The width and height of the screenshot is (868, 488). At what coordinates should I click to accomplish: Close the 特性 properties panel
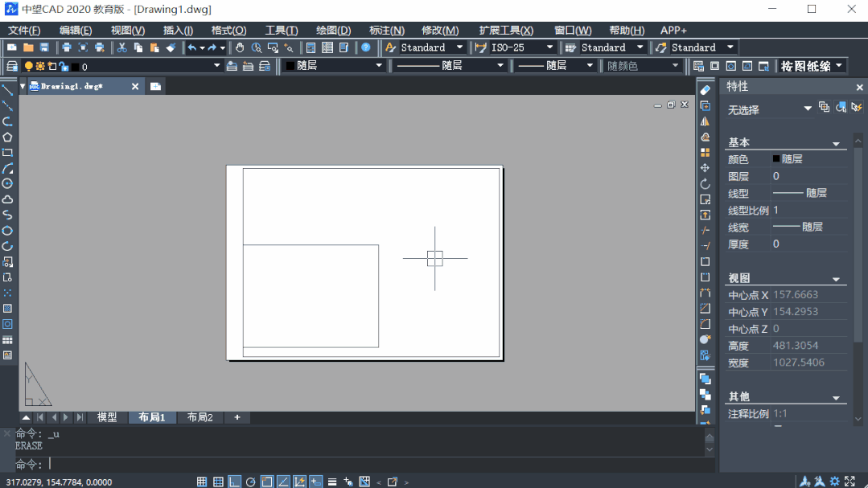coord(860,88)
